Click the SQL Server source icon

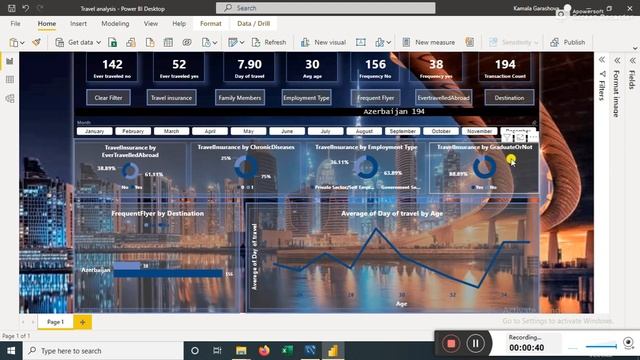pyautogui.click(x=150, y=42)
